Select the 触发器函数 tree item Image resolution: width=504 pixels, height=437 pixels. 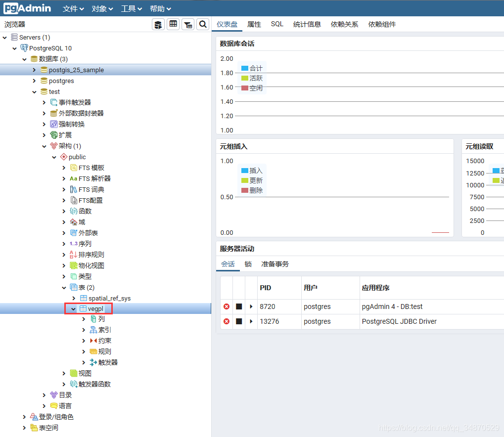(x=94, y=384)
